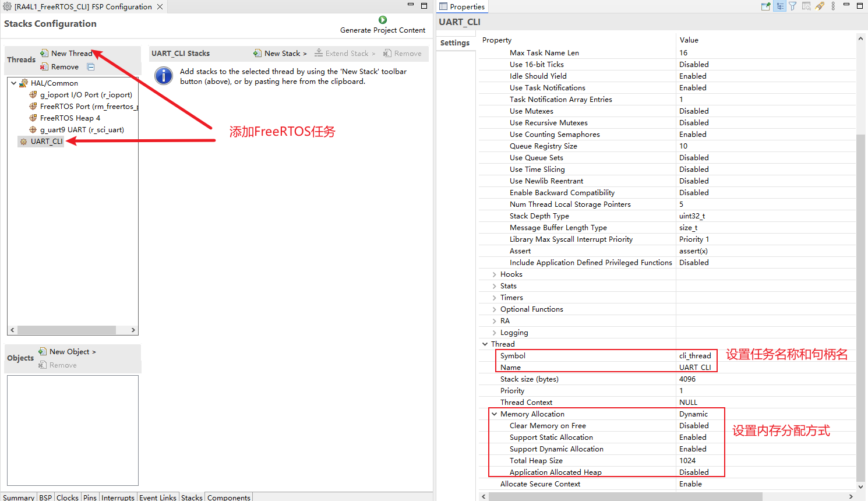Select the Settings tab in Properties
Viewport: 868px width, 501px height.
click(x=455, y=43)
